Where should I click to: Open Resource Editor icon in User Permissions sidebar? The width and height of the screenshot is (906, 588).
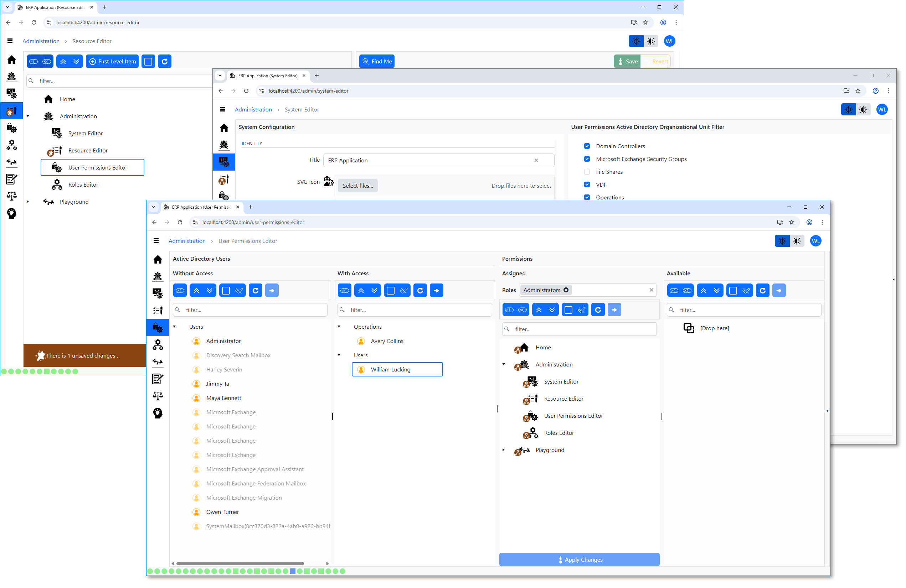tap(158, 310)
